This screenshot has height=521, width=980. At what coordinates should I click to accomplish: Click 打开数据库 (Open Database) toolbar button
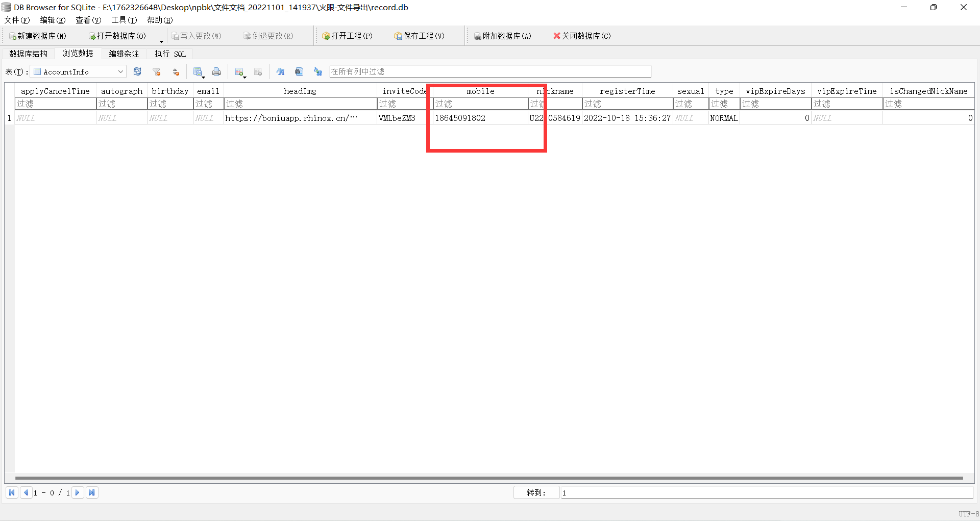click(117, 36)
